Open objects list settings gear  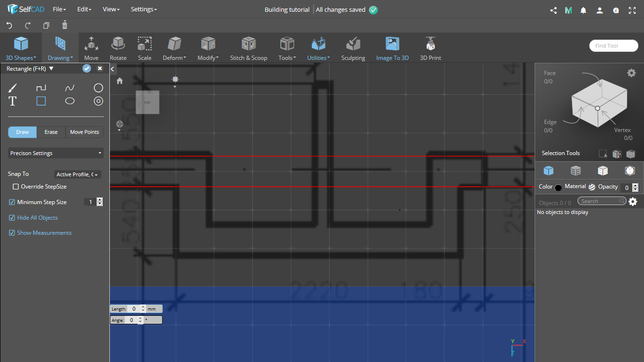[x=633, y=202]
